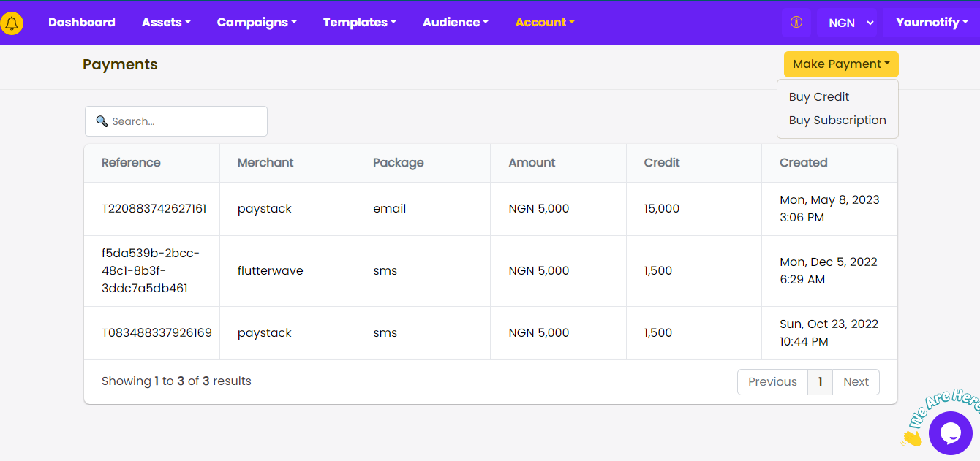980x461 pixels.
Task: Click the Payments page heading
Action: [x=120, y=65]
